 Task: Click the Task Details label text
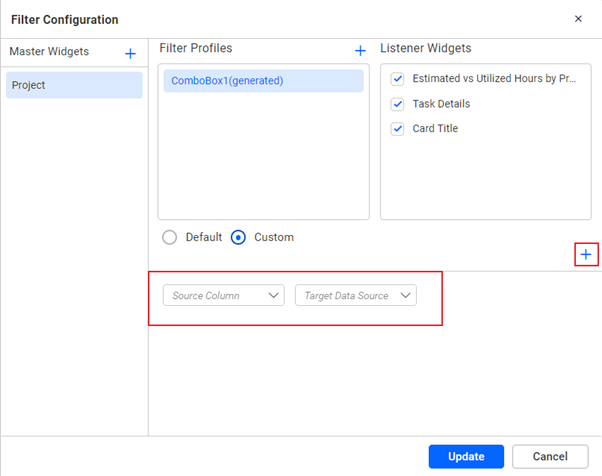[x=441, y=104]
